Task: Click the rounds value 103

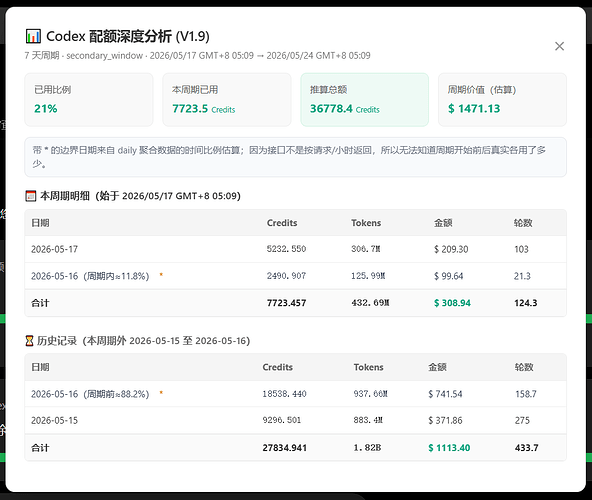Action: (521, 249)
